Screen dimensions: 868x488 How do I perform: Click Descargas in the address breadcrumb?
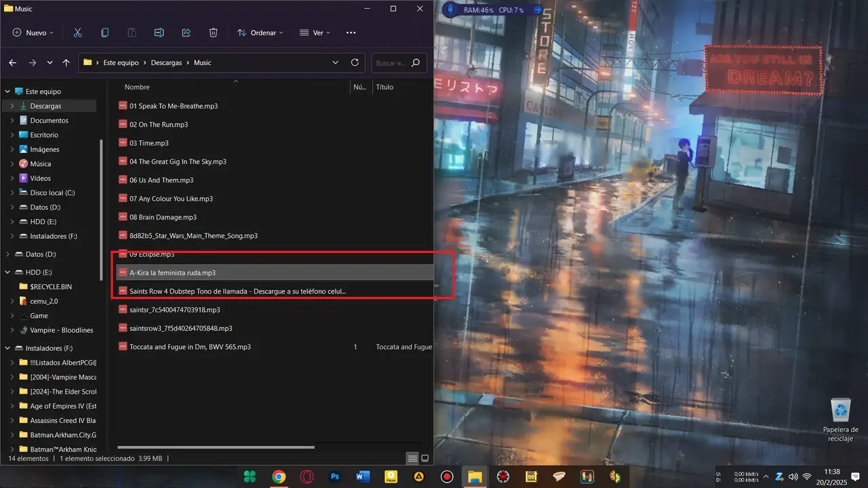[166, 62]
